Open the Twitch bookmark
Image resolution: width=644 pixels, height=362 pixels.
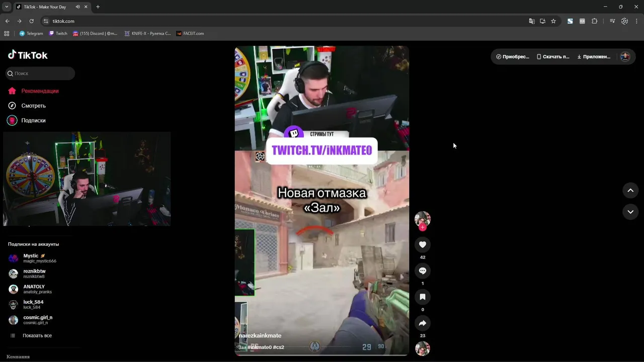pos(58,34)
